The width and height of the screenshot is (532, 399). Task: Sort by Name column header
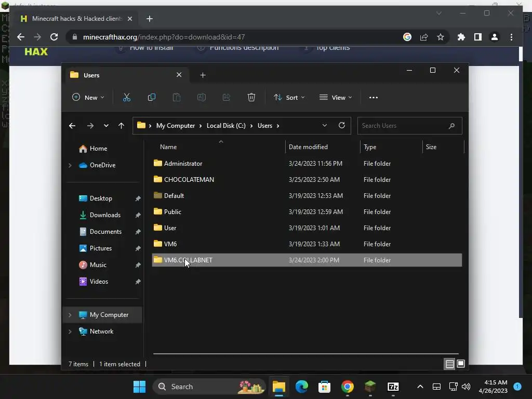tap(219, 147)
